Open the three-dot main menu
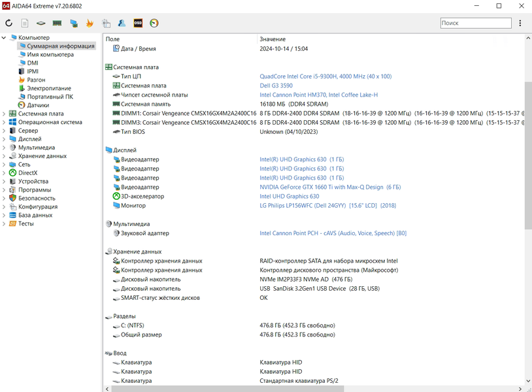This screenshot has height=392, width=532. 520,23
